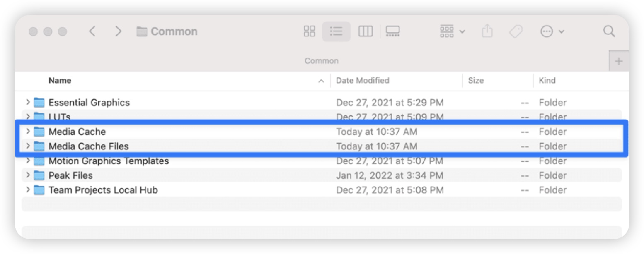Select the Common tab in tab bar
This screenshot has width=644, height=254.
pyautogui.click(x=322, y=61)
